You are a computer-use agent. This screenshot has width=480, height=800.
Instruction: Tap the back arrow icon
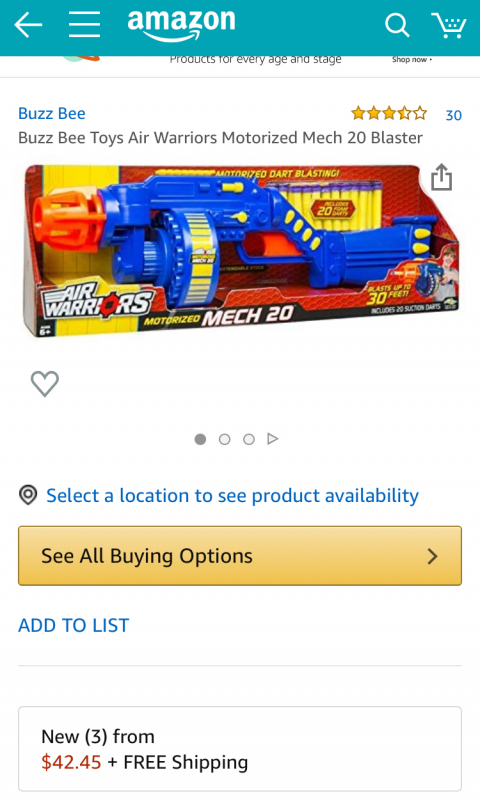click(28, 25)
